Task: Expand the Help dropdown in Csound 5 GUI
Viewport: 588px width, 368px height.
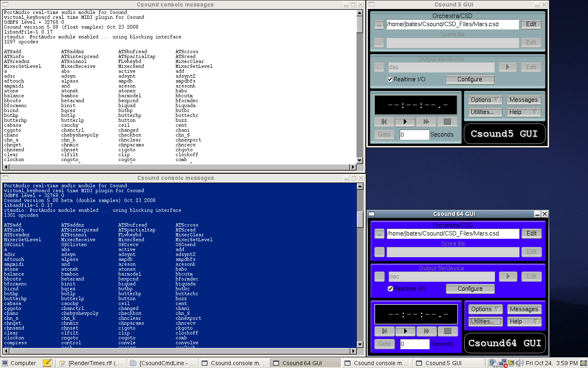Action: pyautogui.click(x=524, y=112)
